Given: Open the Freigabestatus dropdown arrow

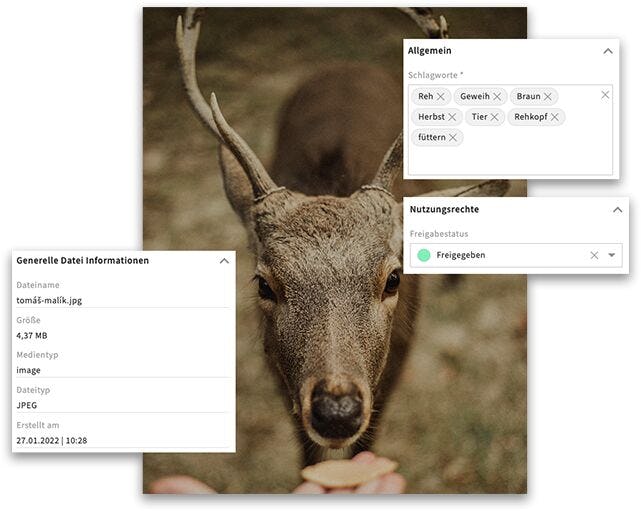Looking at the screenshot, I should pyautogui.click(x=612, y=255).
